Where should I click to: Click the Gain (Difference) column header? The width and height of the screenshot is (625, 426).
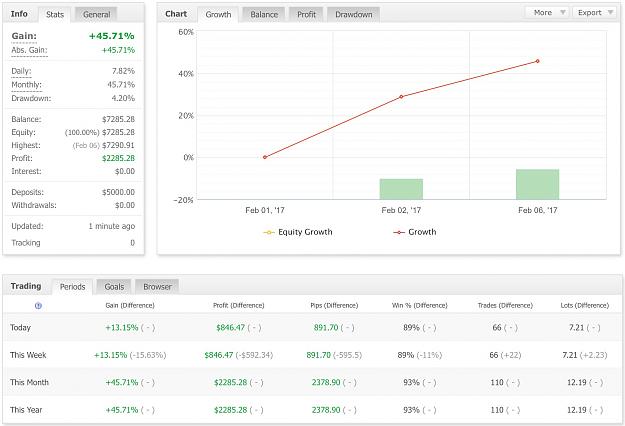(130, 306)
